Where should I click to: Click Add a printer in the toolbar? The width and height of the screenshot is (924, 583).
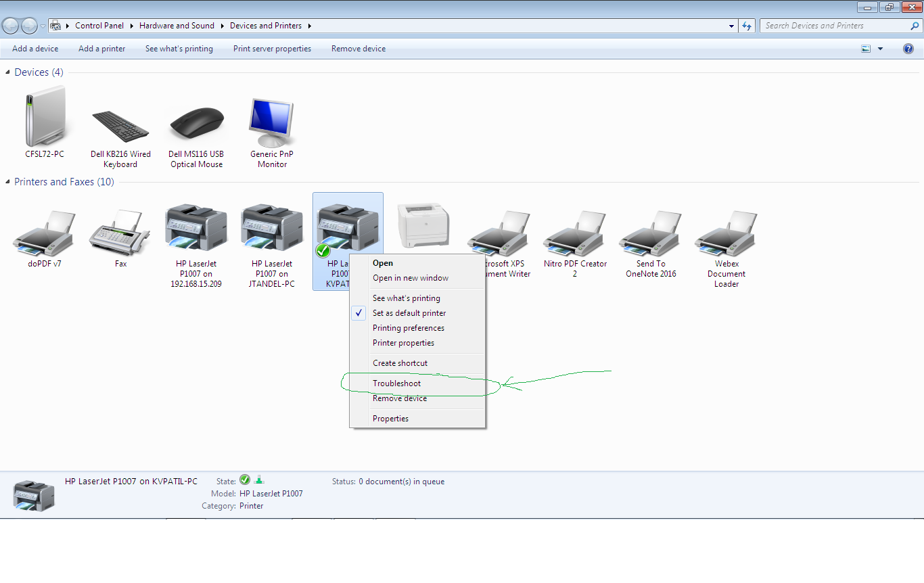tap(101, 49)
